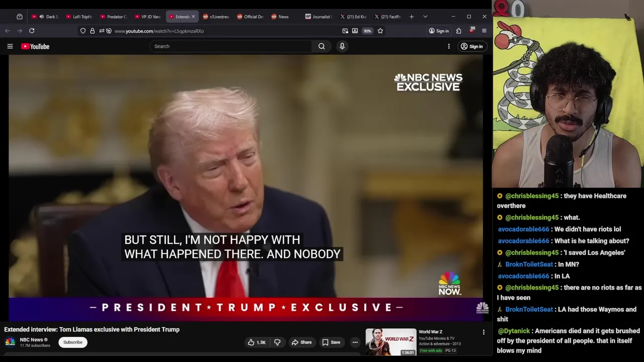Viewport: 644px width, 362px height.
Task: Close the active Extended interview tab
Action: click(193, 17)
